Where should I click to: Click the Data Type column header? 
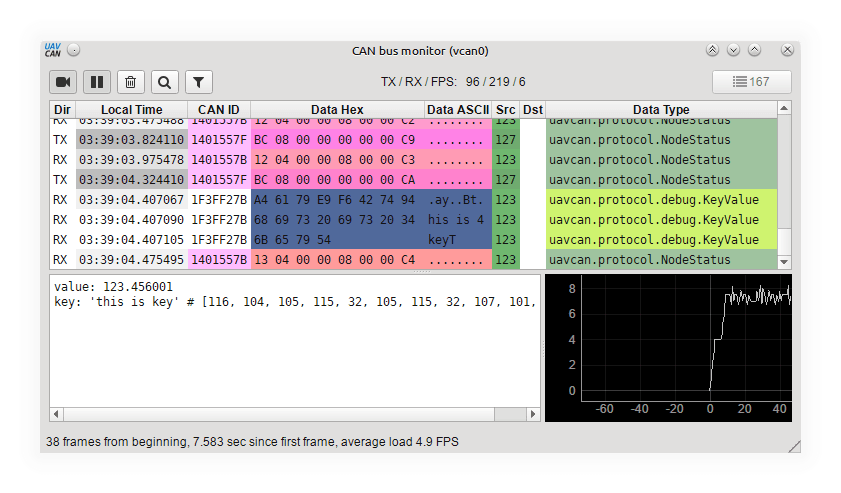click(661, 109)
